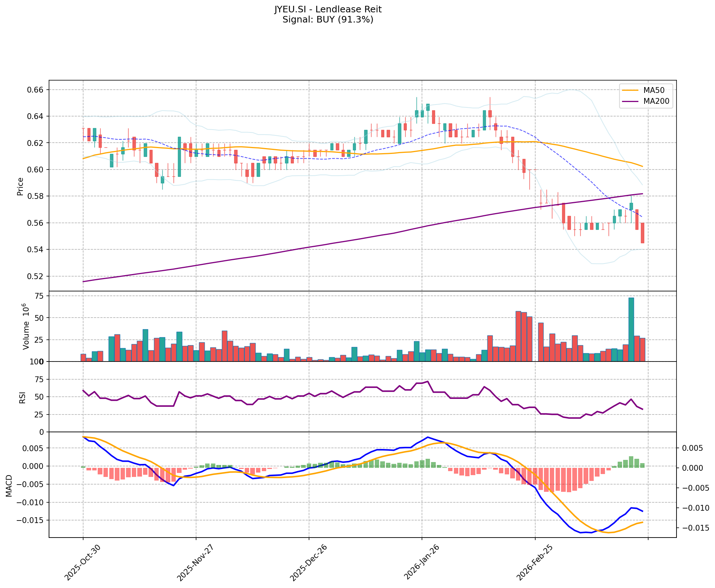Viewport: 715px width, 588px height.
Task: Click the last red candlestick on the right
Action: pos(642,233)
